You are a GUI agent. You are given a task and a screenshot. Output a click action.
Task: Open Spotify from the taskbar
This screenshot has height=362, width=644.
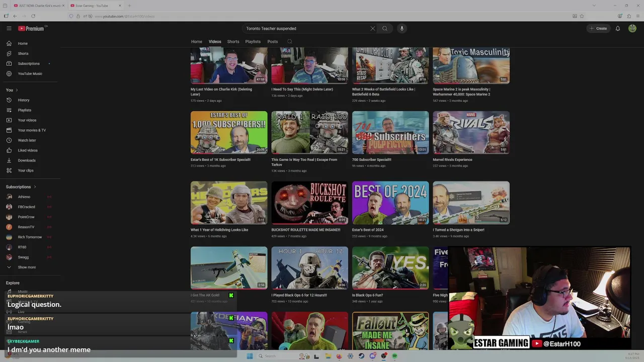pyautogui.click(x=394, y=356)
